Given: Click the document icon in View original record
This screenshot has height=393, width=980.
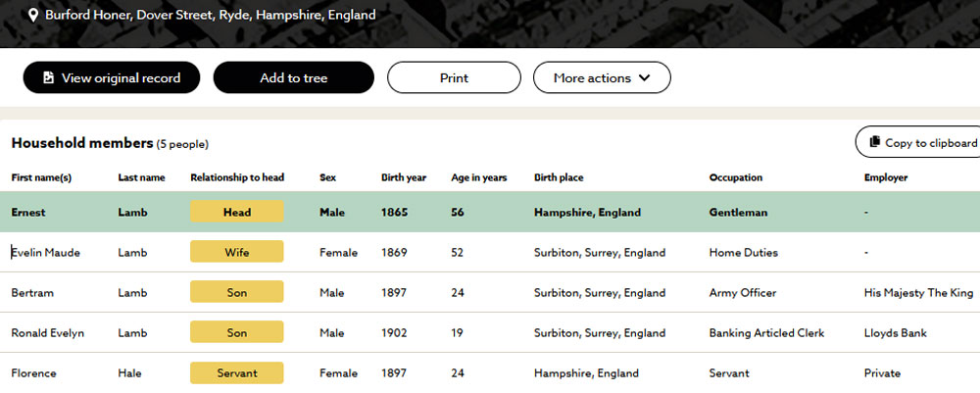Looking at the screenshot, I should pos(48,77).
